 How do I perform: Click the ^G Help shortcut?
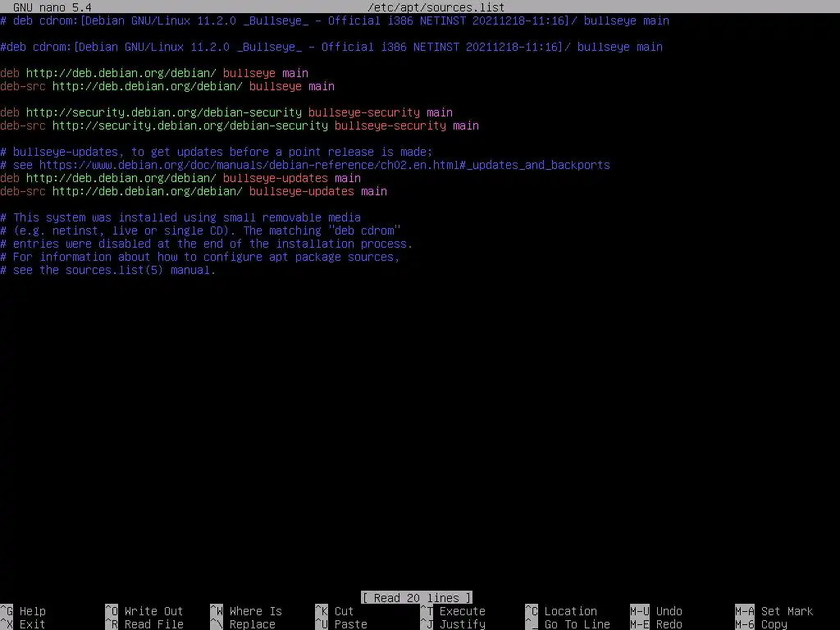23,611
